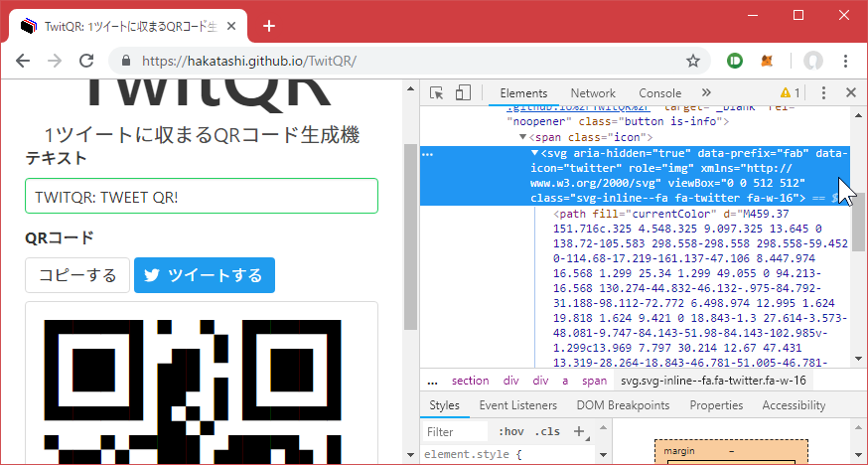Click the breadcrumb leading ellipsis
The image size is (868, 465).
(433, 381)
